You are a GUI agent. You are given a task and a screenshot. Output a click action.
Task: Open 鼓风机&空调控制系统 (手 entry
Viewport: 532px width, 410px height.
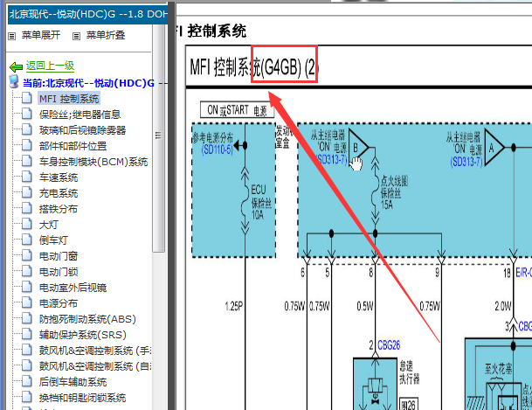click(95, 351)
